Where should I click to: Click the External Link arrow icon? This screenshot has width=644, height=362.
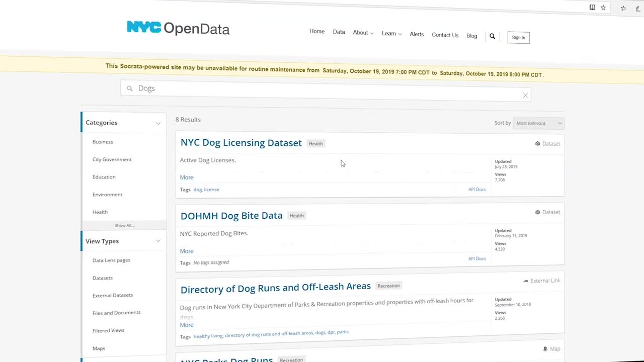tap(526, 281)
